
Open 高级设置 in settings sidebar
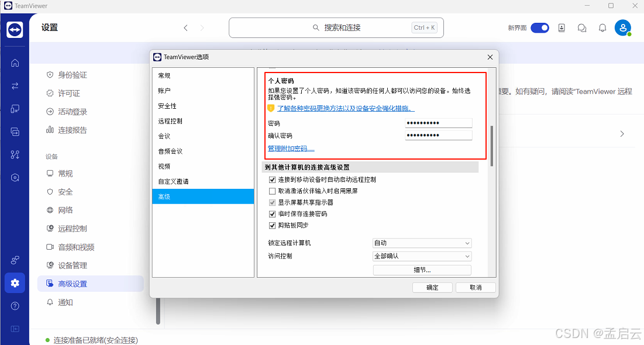90,284
